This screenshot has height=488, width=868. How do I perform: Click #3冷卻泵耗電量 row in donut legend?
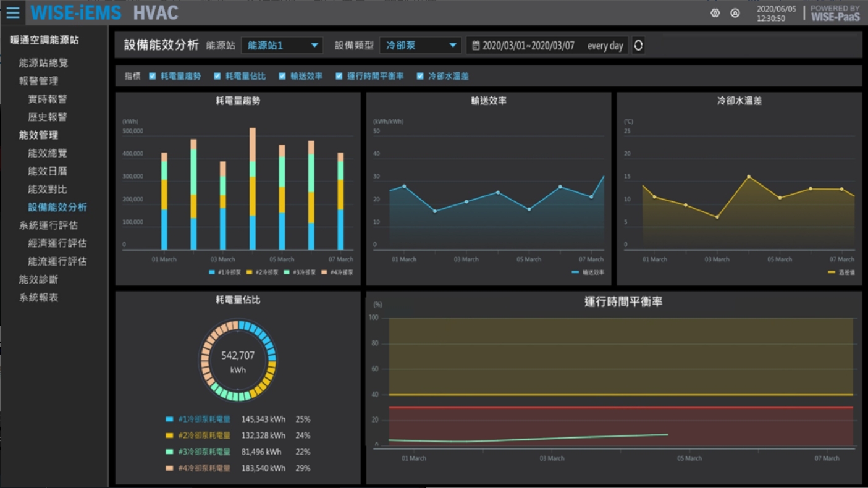[238, 452]
